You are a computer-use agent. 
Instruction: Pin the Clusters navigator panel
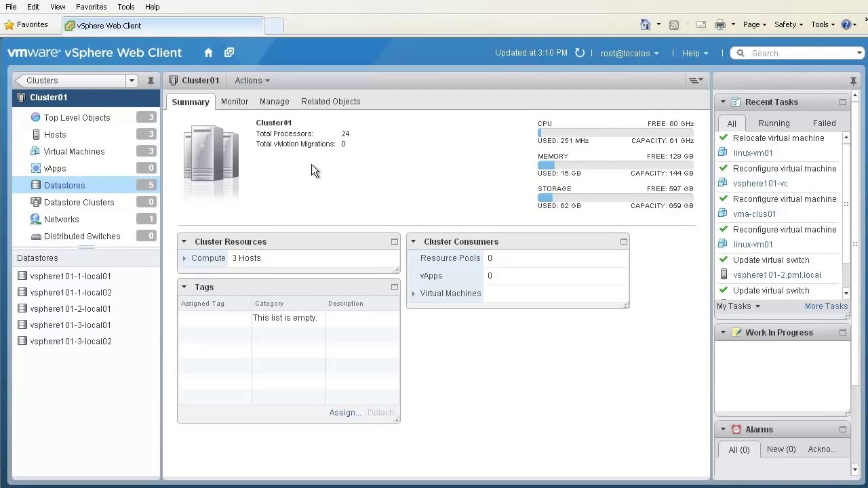[x=151, y=81]
